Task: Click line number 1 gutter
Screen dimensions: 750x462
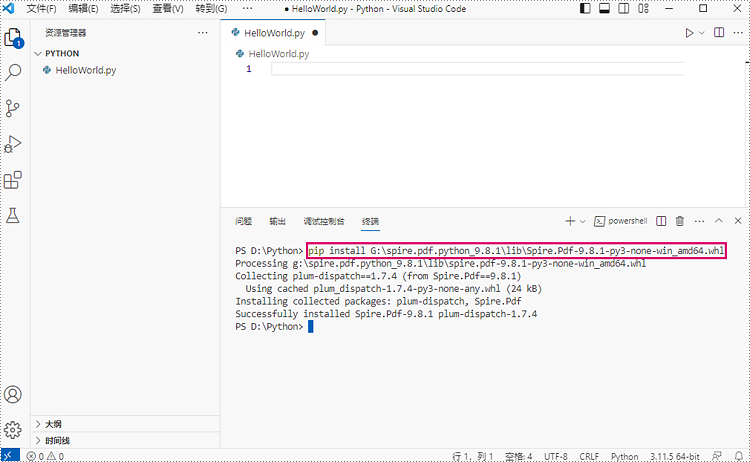Action: [x=249, y=69]
